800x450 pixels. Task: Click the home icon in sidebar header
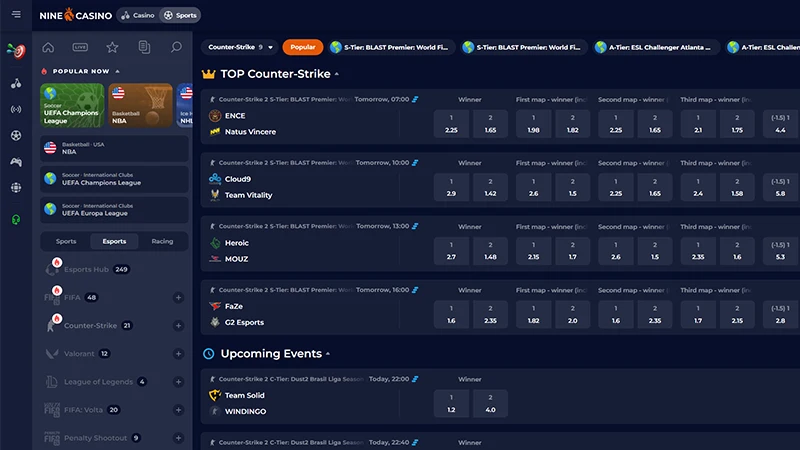pos(48,47)
